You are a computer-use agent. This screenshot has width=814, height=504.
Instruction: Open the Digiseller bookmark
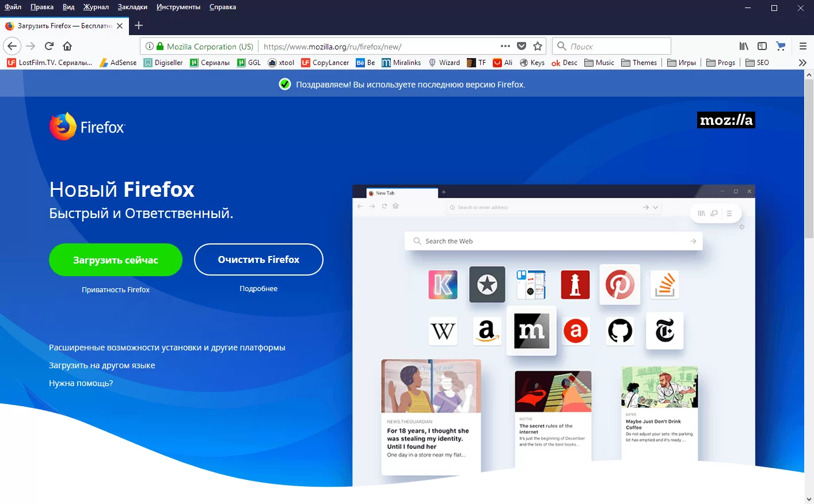[x=163, y=63]
